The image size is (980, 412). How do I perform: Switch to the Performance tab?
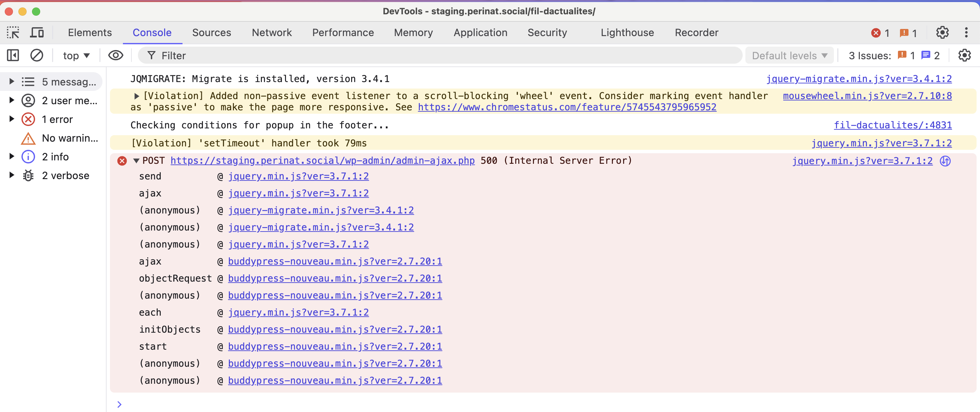pos(343,33)
